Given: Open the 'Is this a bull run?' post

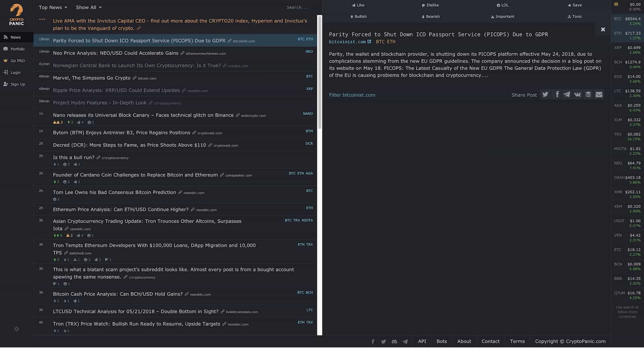Looking at the screenshot, I should pyautogui.click(x=74, y=157).
